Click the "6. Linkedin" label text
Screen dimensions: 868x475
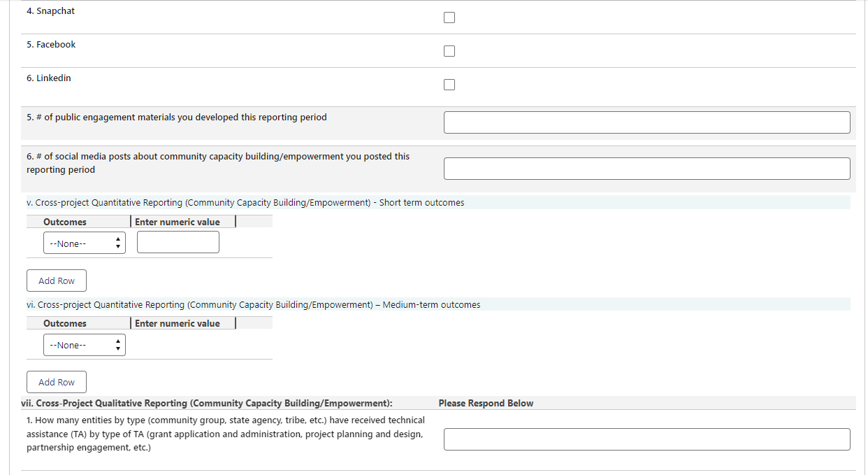pyautogui.click(x=49, y=78)
